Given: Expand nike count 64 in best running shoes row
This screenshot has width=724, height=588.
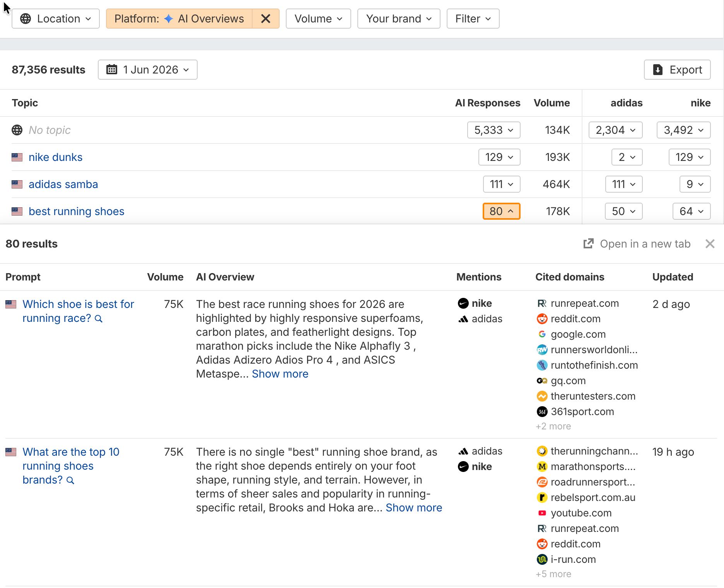Looking at the screenshot, I should pos(692,211).
